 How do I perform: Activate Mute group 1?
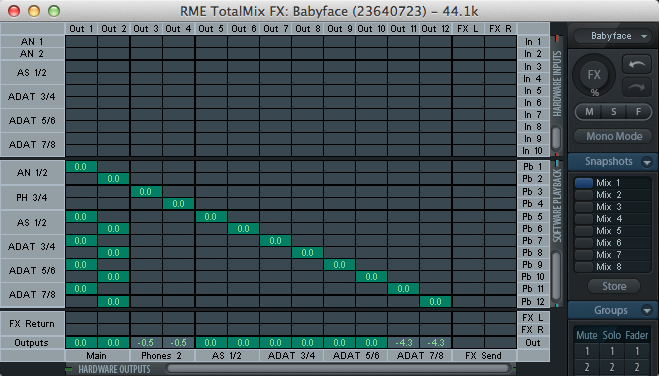pyautogui.click(x=587, y=351)
